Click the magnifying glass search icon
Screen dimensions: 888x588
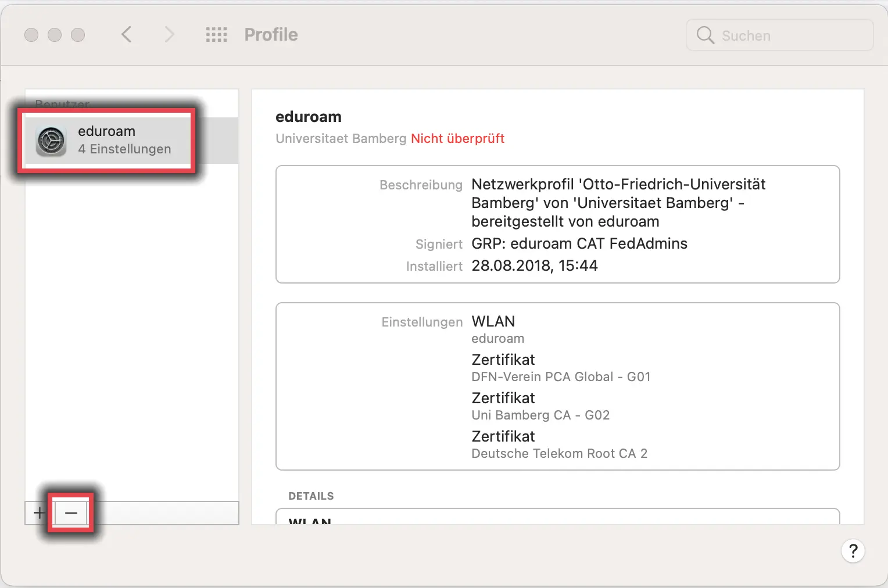[x=705, y=35]
